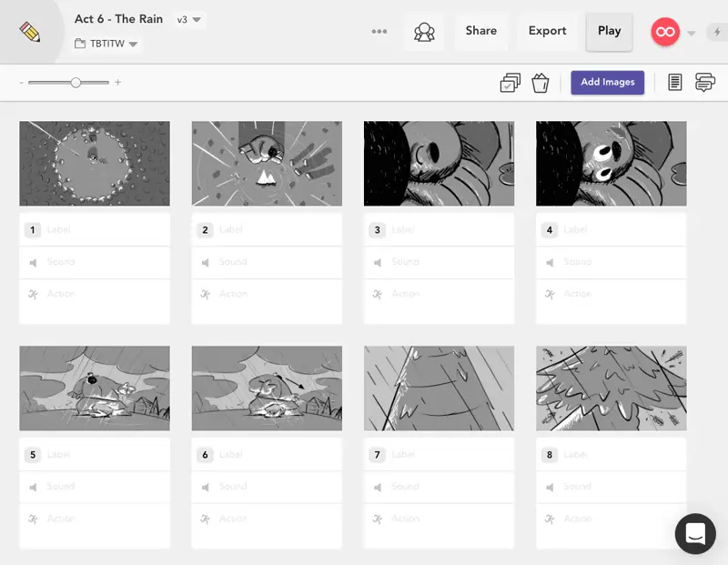The height and width of the screenshot is (565, 728).
Task: Click the Label field of frame 8
Action: tap(612, 455)
